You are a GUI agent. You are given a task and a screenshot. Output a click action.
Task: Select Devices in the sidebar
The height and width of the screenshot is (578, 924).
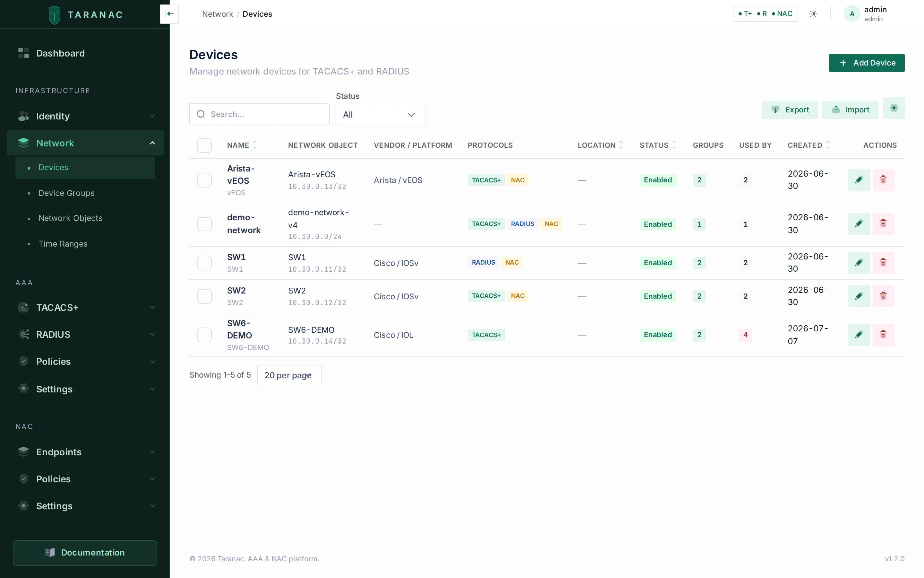85,167
